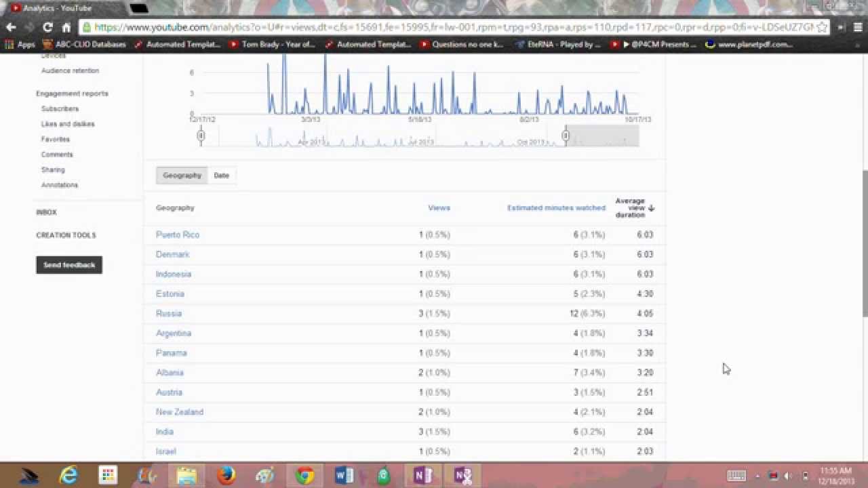This screenshot has height=488, width=868.
Task: Open the www.planetpdf.com bookmark
Action: [x=749, y=45]
